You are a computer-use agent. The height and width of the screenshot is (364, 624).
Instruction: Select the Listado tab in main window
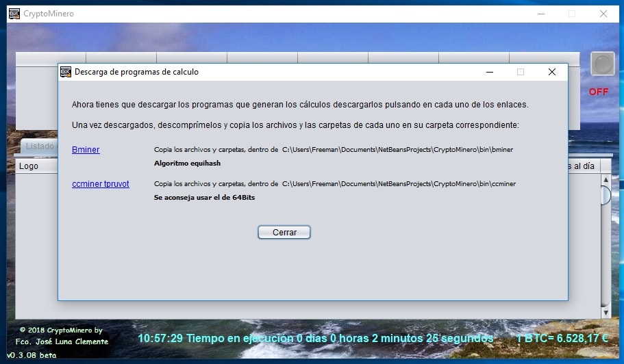(x=40, y=146)
